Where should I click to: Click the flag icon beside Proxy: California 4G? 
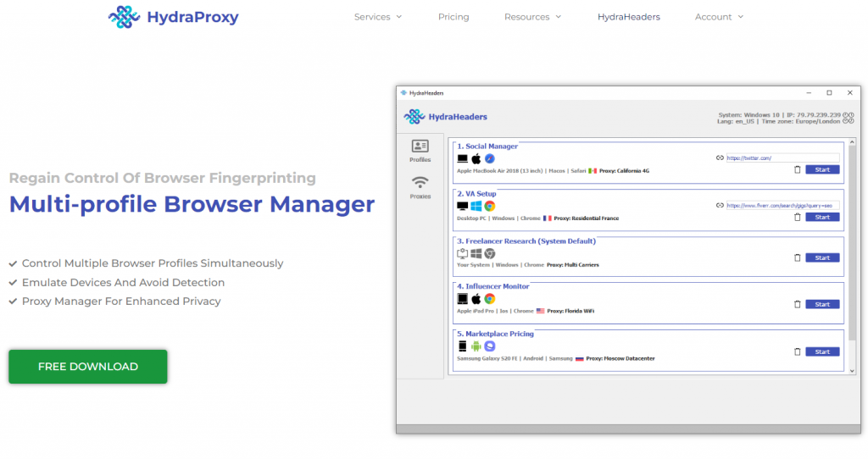pos(593,171)
